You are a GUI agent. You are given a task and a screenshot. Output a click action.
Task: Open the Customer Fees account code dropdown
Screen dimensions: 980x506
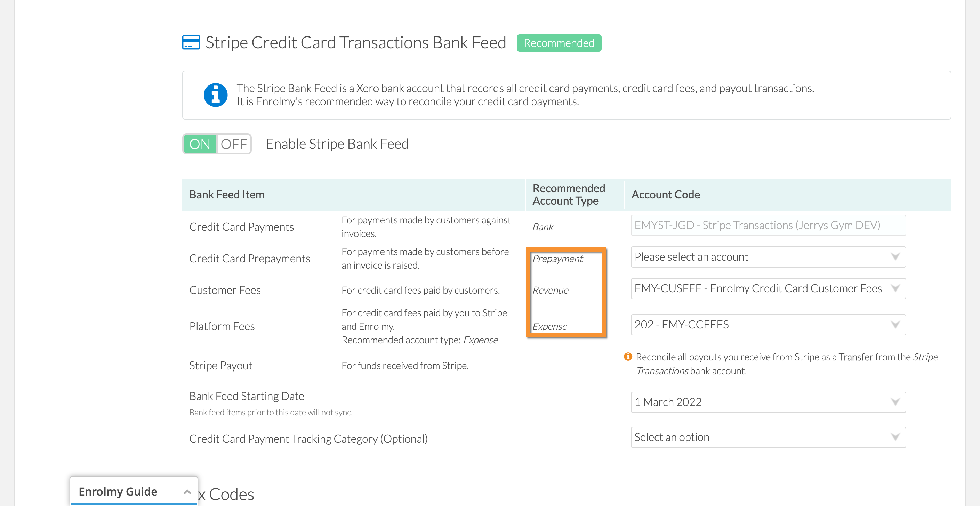[768, 288]
